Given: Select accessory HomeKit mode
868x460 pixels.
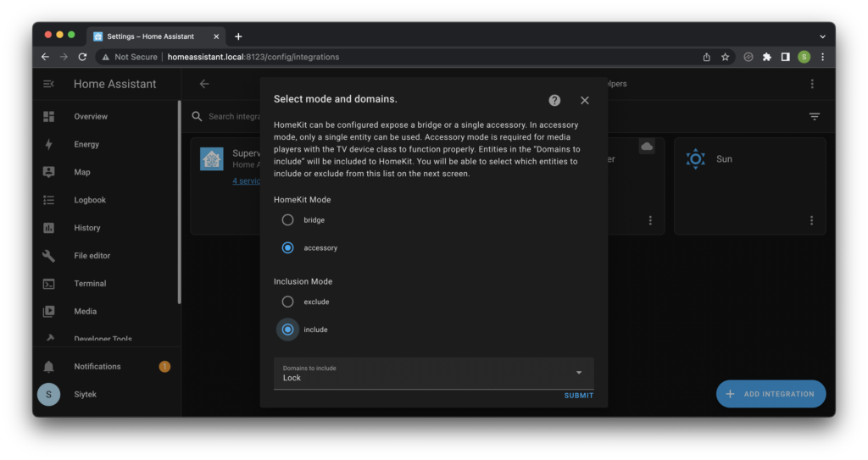Looking at the screenshot, I should click(x=287, y=247).
